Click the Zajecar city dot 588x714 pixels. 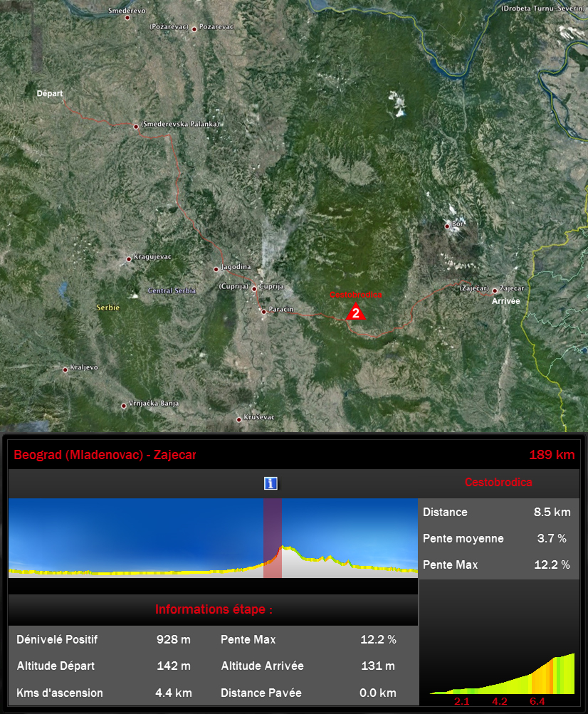(495, 290)
